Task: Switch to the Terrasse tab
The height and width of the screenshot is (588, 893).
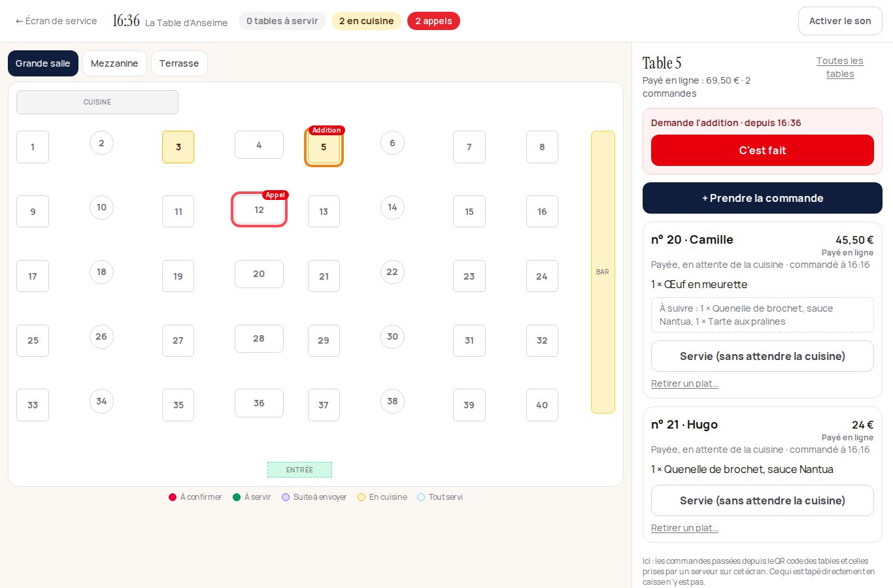Action: [179, 63]
